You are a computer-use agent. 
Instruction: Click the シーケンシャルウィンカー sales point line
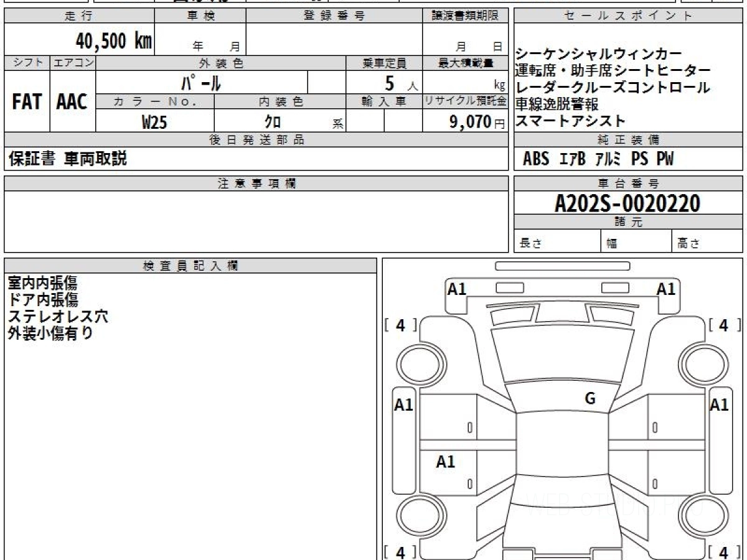tap(599, 54)
